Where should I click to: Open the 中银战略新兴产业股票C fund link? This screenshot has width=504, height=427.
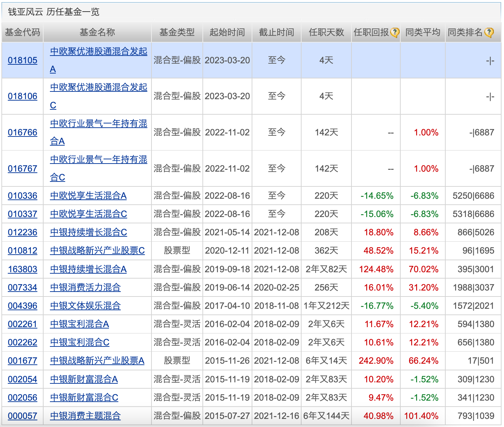97,250
